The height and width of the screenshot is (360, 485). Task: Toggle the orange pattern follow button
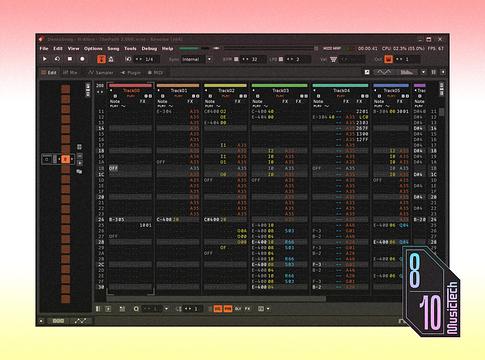101,59
